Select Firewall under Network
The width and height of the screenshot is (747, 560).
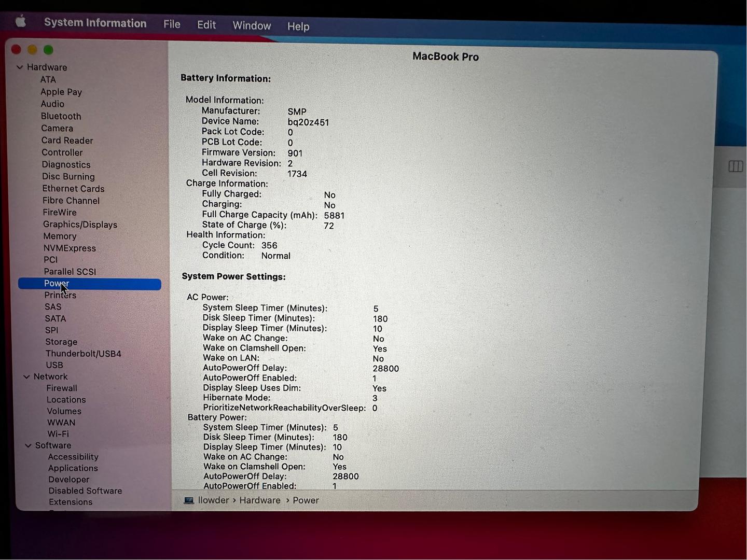pyautogui.click(x=62, y=388)
